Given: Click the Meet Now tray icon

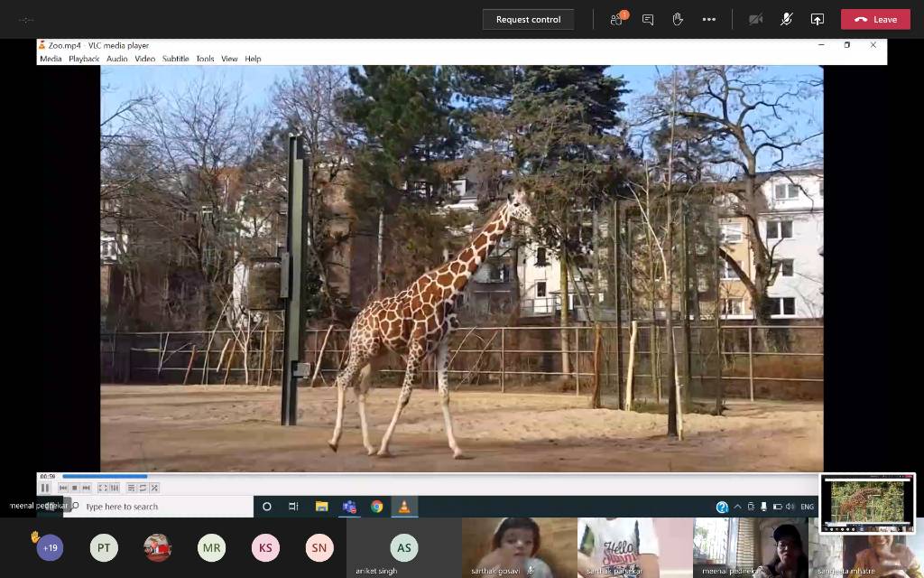Looking at the screenshot, I should coord(751,507).
